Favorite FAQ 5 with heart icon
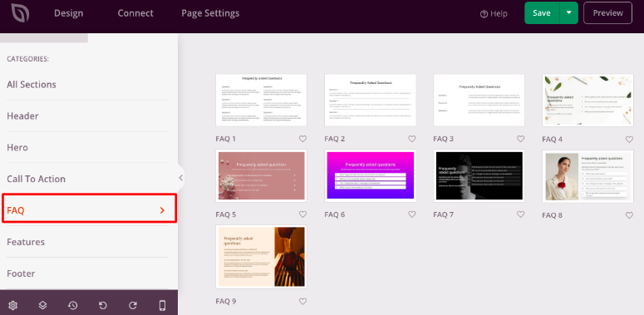 302,214
